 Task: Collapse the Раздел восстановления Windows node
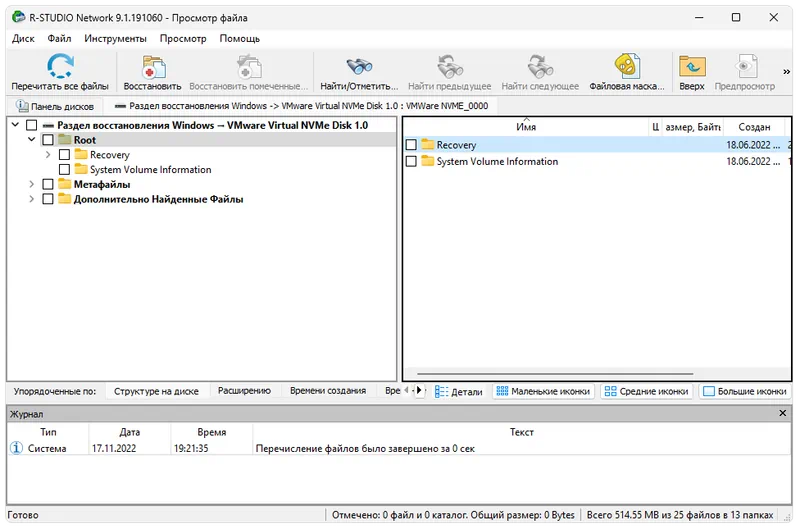[x=15, y=124]
